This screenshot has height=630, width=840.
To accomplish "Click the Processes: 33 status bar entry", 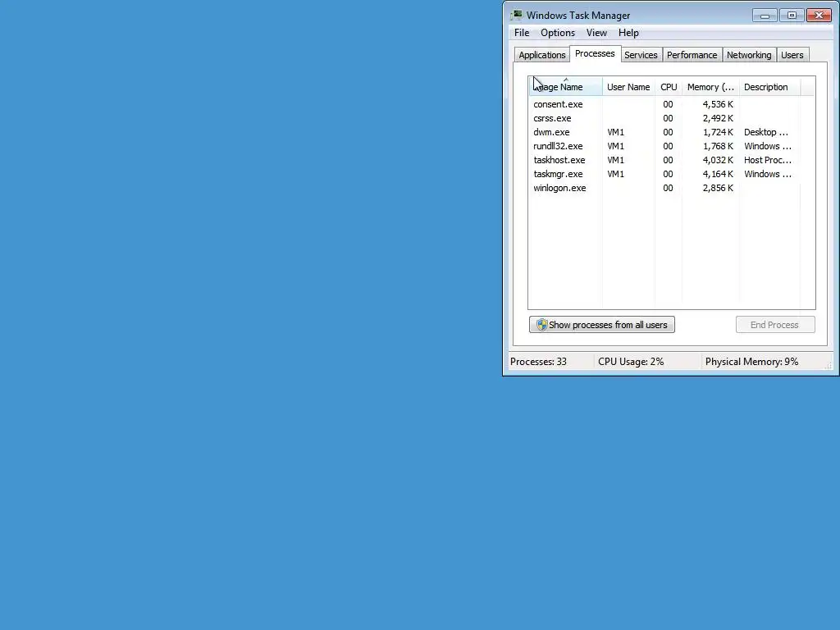I will 538,362.
